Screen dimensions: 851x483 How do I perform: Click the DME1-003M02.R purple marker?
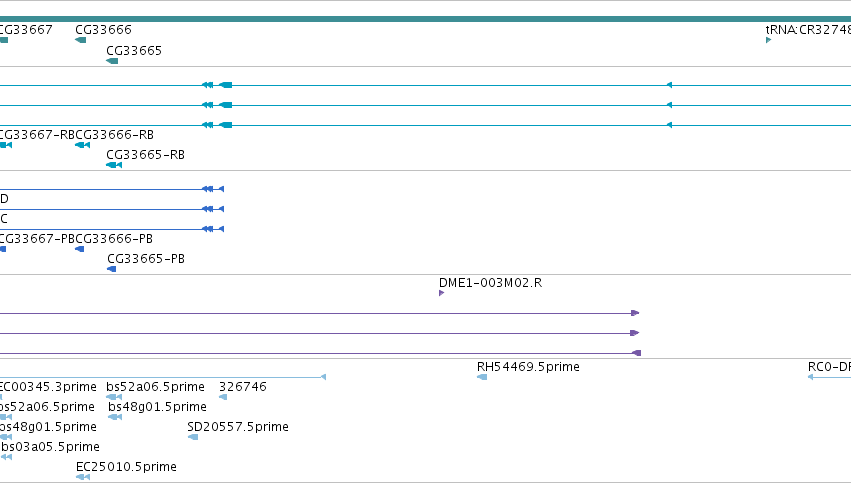click(441, 293)
